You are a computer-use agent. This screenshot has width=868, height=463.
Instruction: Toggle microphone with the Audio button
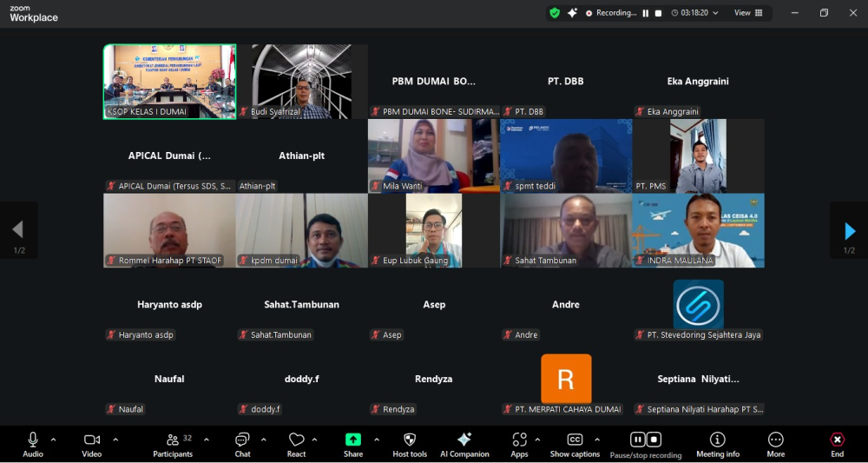[33, 446]
